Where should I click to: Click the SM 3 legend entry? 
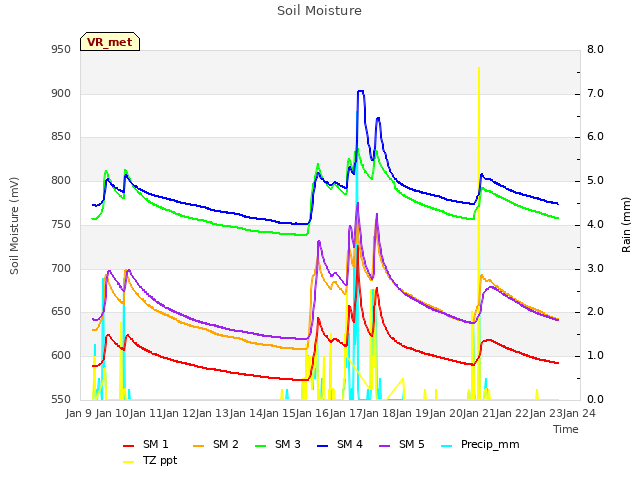278,444
